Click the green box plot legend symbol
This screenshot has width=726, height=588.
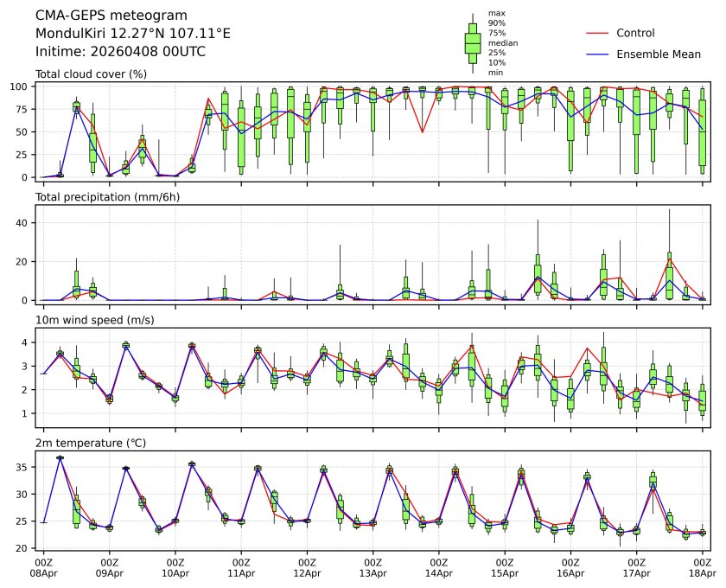tap(472, 43)
